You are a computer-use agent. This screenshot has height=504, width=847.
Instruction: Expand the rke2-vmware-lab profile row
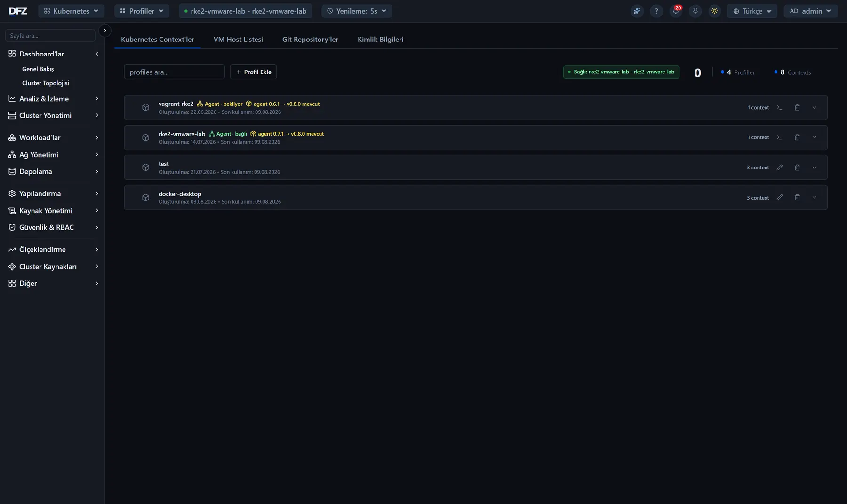(815, 137)
